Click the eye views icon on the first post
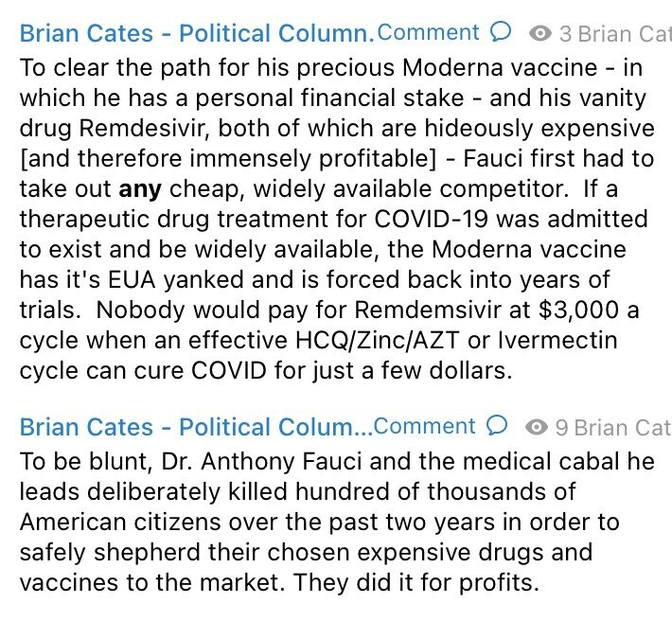 pos(540,34)
